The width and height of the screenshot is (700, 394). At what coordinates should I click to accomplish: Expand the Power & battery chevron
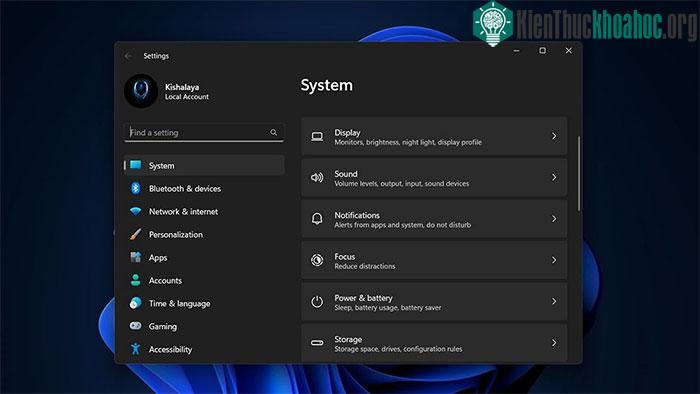[x=554, y=302]
